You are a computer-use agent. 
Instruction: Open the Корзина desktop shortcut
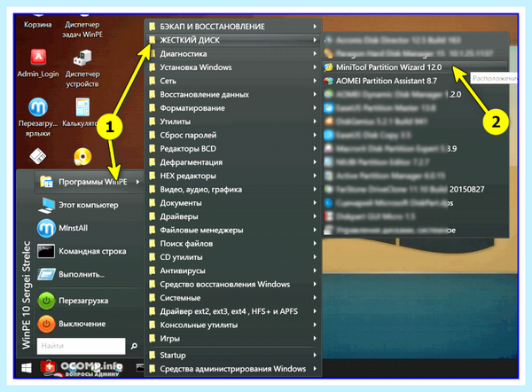coord(37,21)
